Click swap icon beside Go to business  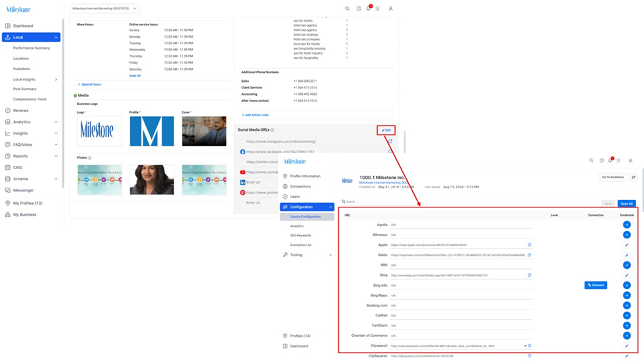pyautogui.click(x=633, y=177)
